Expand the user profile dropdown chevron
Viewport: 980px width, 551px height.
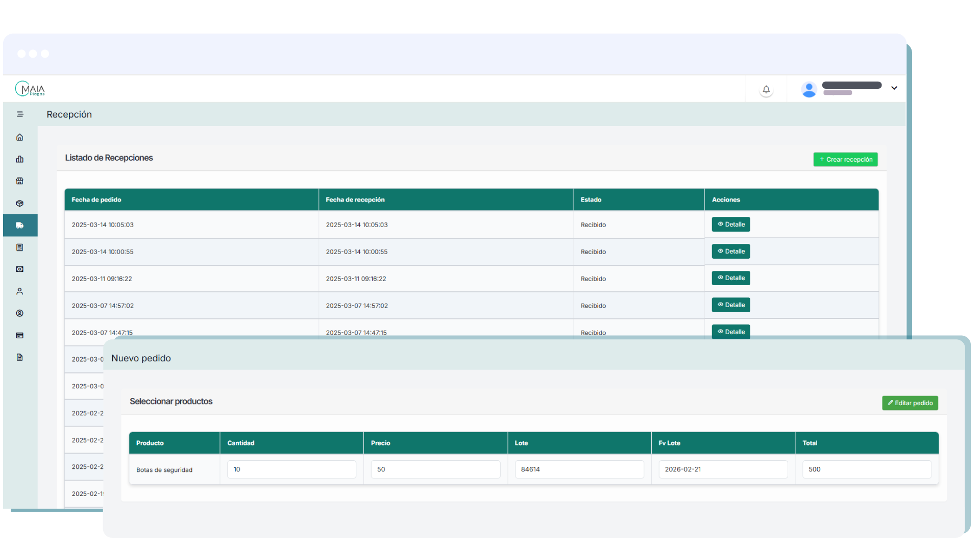(x=894, y=88)
